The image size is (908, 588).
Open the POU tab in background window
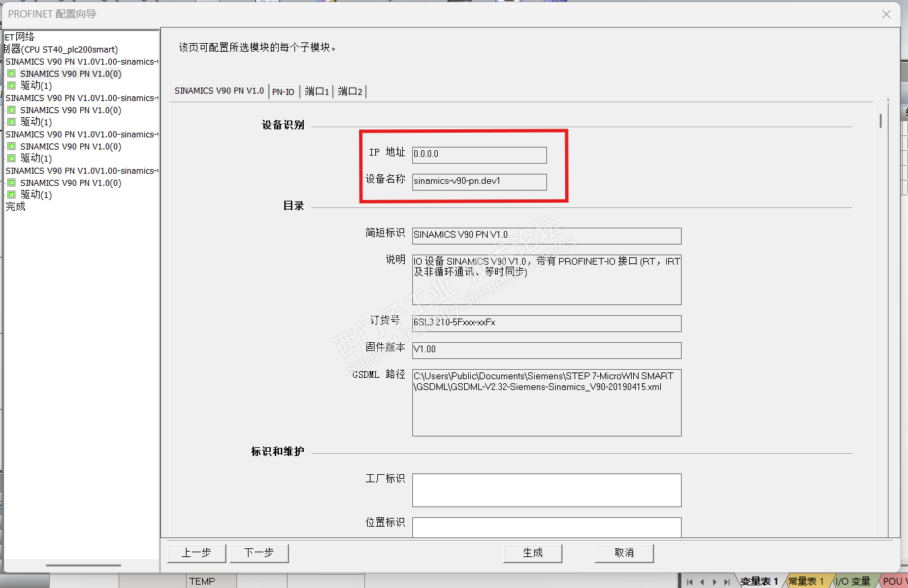[x=894, y=581]
